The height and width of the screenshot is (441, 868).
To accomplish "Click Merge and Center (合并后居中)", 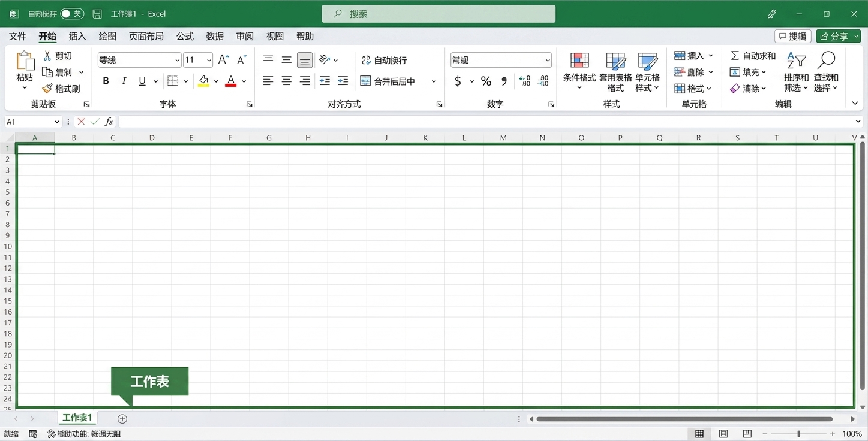I will (x=388, y=81).
